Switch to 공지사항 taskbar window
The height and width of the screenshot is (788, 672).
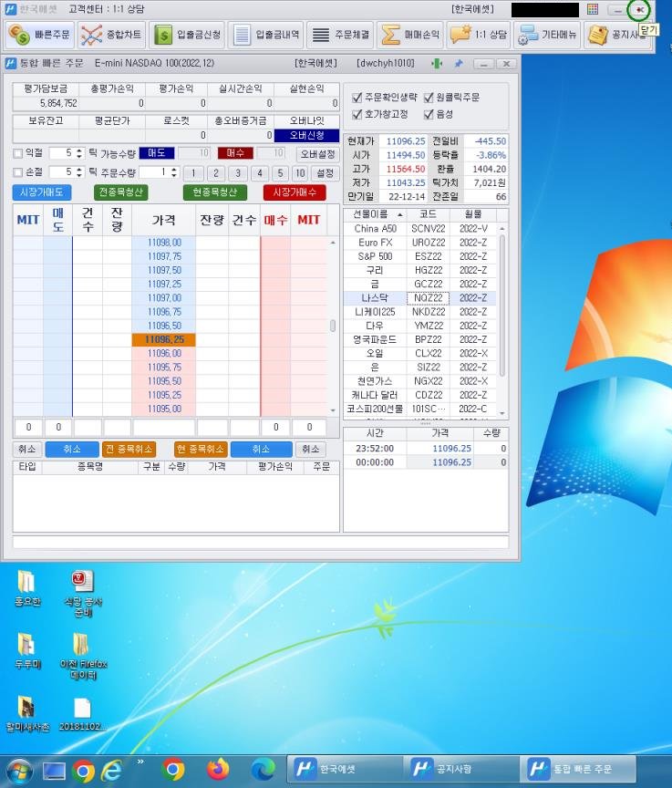pos(461,770)
